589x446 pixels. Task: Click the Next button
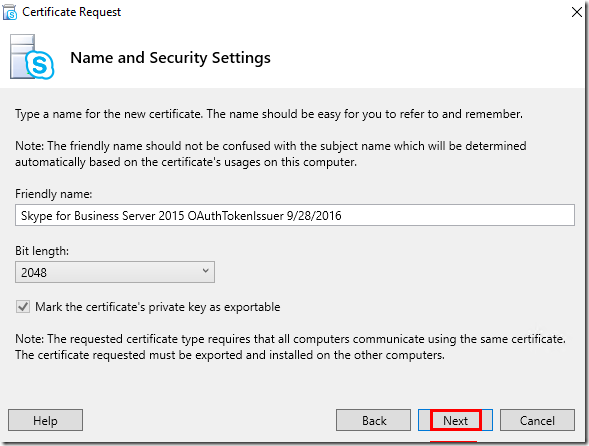point(455,420)
